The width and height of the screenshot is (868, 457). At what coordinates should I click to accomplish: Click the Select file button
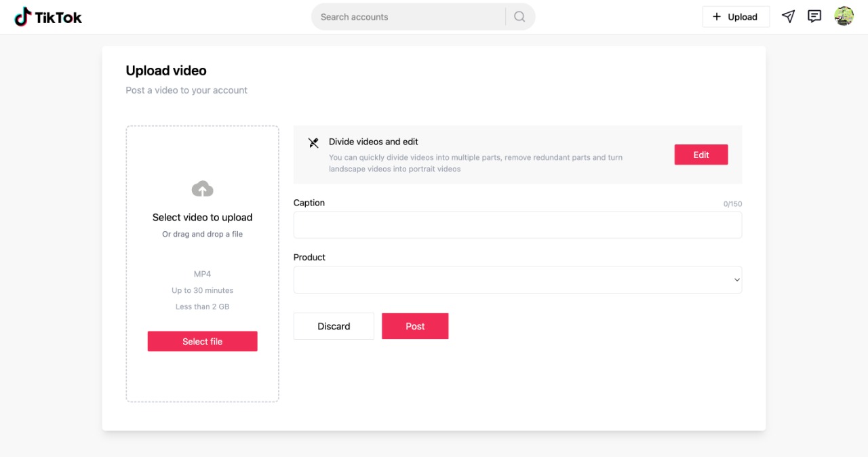click(202, 341)
